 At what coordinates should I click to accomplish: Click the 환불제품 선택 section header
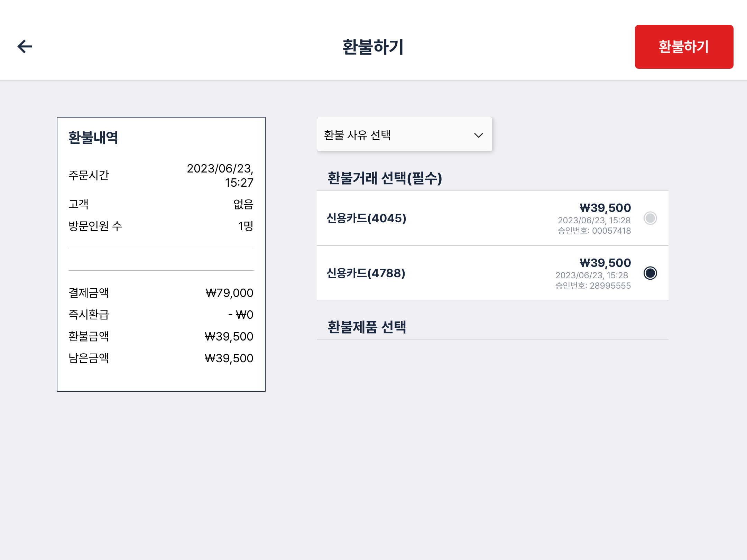(367, 327)
